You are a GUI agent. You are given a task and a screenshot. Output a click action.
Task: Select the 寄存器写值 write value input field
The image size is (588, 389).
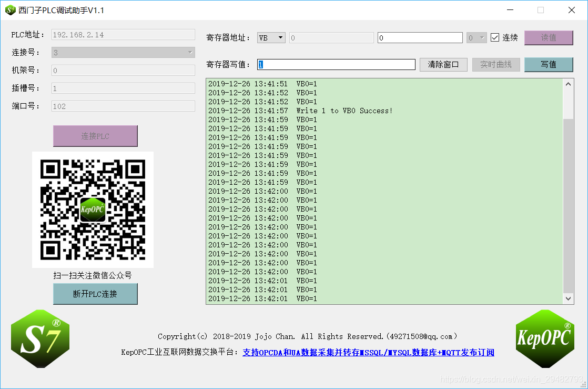point(336,64)
